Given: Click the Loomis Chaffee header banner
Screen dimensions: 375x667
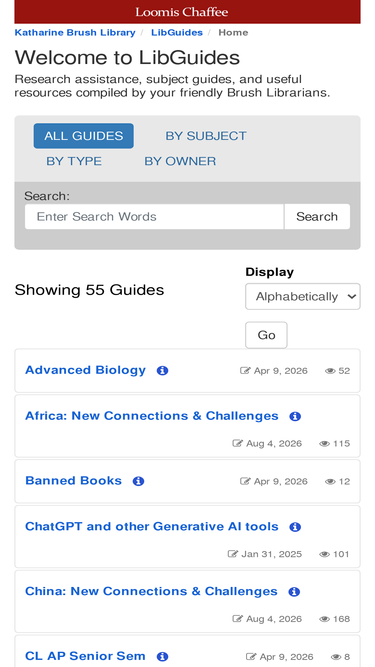Looking at the screenshot, I should point(188,12).
